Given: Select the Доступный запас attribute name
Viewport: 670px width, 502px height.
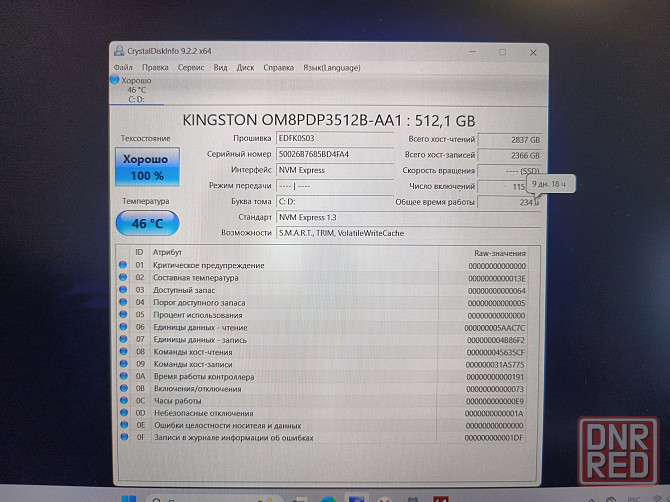Looking at the screenshot, I should pos(184,290).
